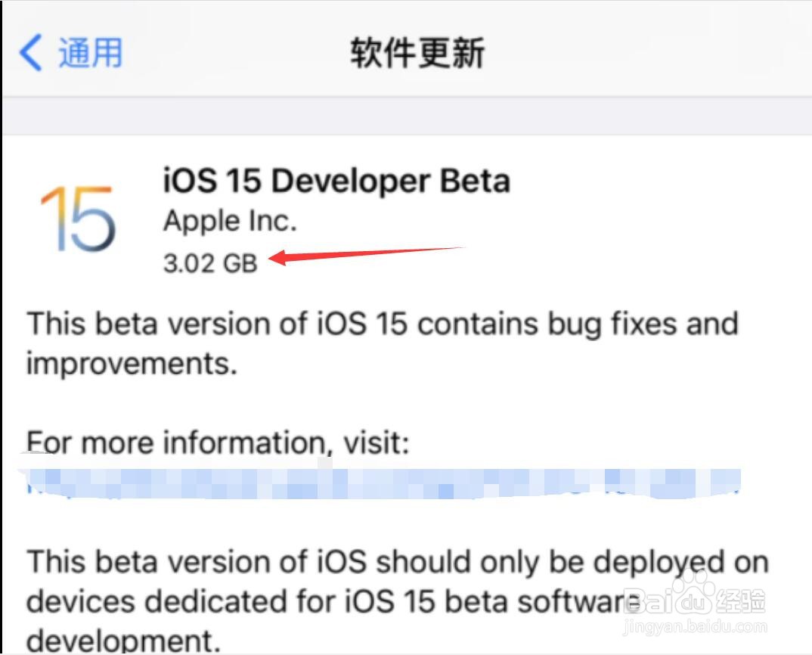Click the 3.02 GB update size
The width and height of the screenshot is (812, 655).
210,262
